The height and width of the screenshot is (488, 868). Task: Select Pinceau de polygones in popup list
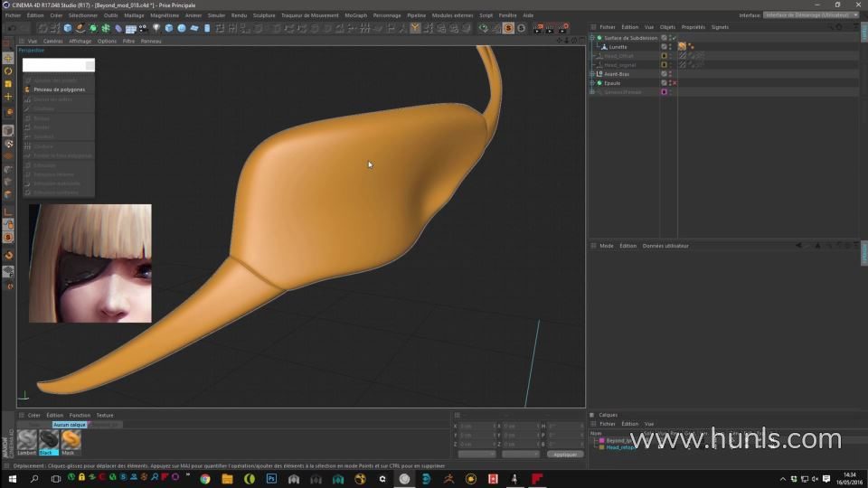pos(59,89)
